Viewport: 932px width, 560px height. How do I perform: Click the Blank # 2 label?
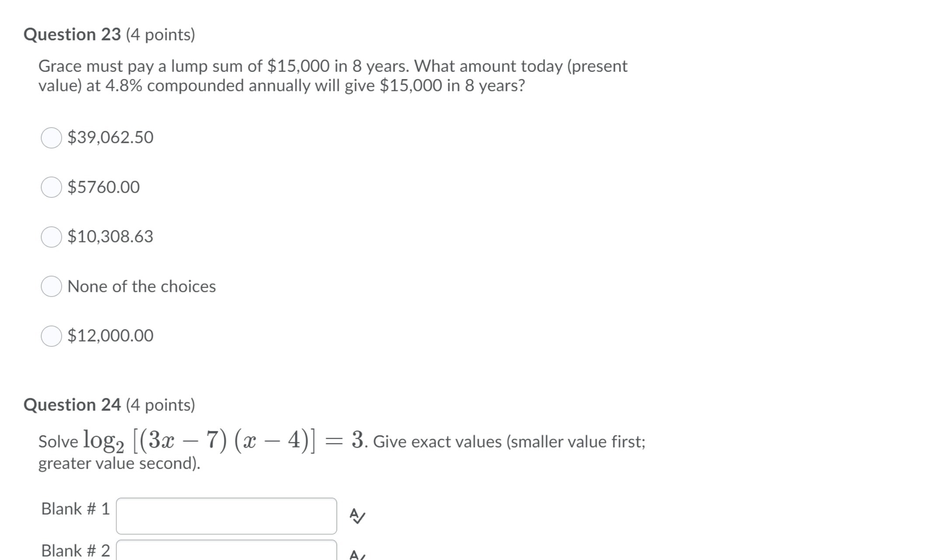74,550
